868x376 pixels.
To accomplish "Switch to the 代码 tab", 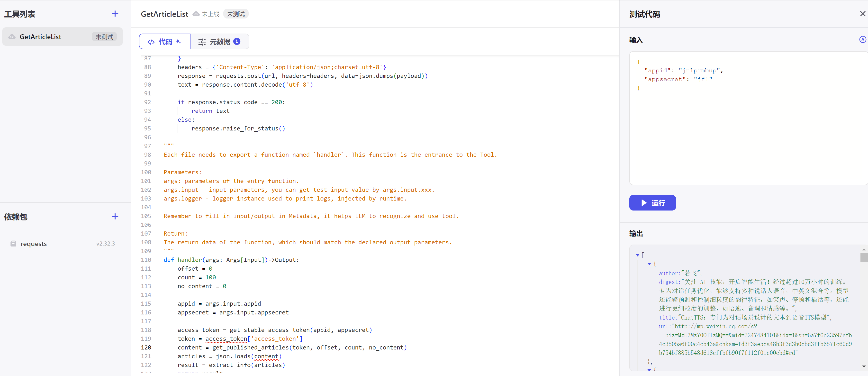I will pyautogui.click(x=164, y=41).
